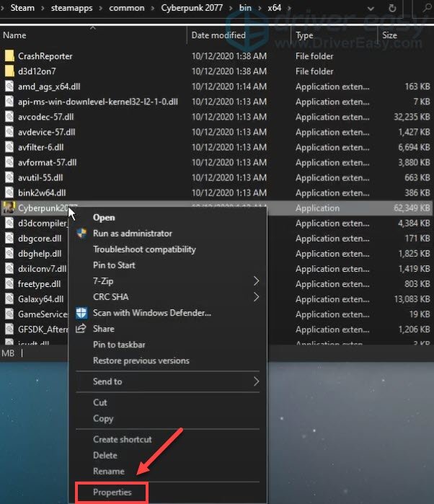434x504 pixels.
Task: Select the amd_ags_x64.dll file name
Action: click(49, 87)
